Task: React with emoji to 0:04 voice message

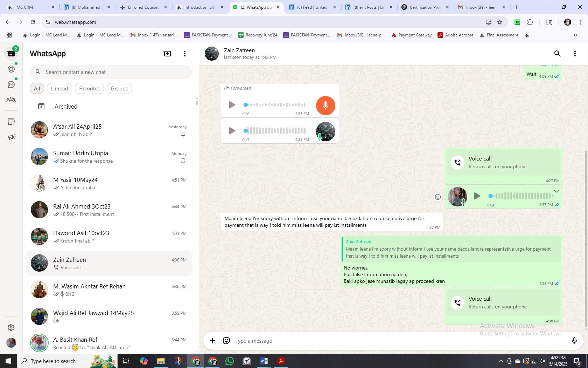Action: 437,197
